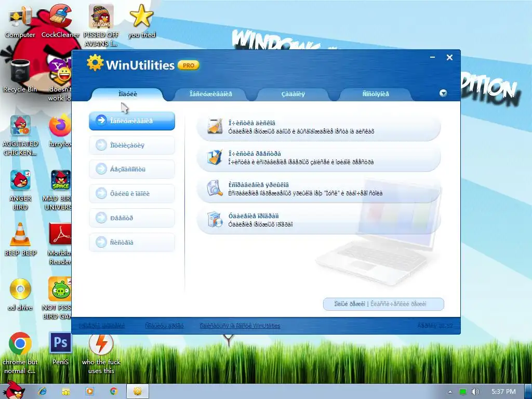Click the green tray status icon
Viewport: 532px width, 399px height.
point(463,392)
